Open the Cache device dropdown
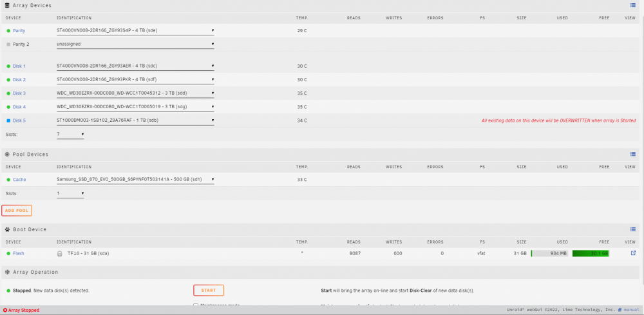 point(135,180)
